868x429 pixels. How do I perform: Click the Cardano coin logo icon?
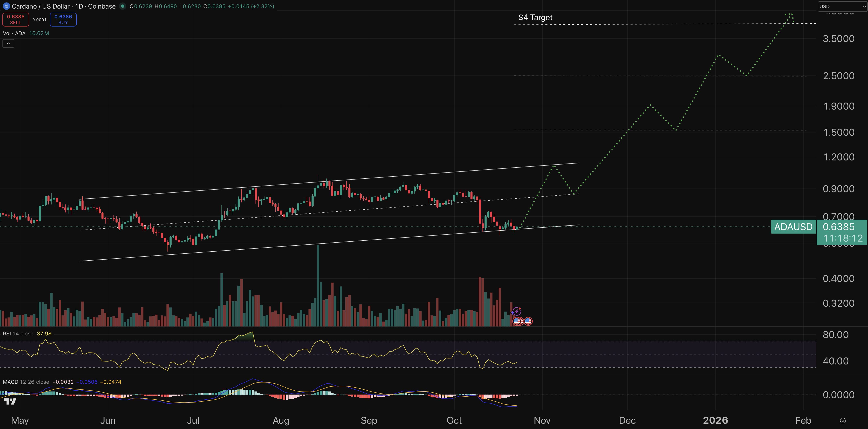[x=6, y=6]
